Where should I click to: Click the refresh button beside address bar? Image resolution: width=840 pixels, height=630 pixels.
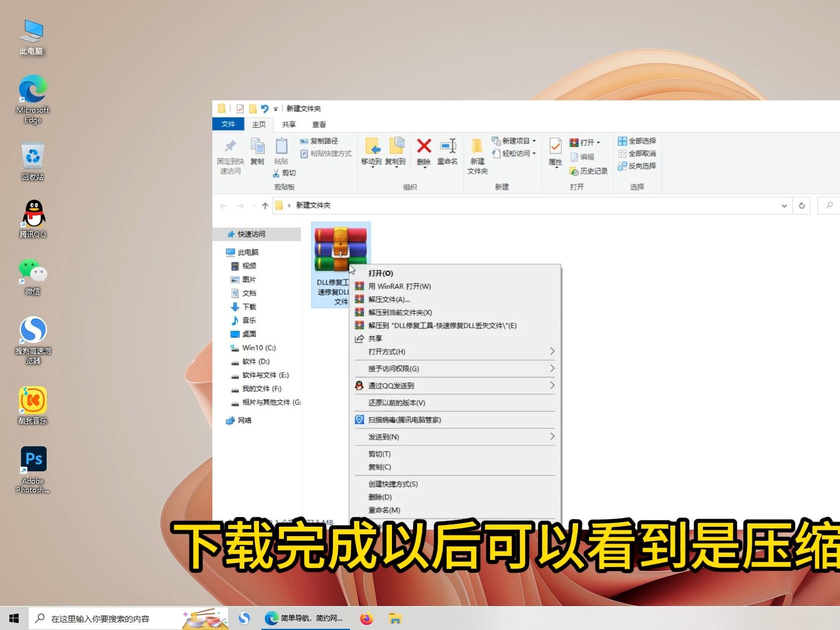coord(802,205)
